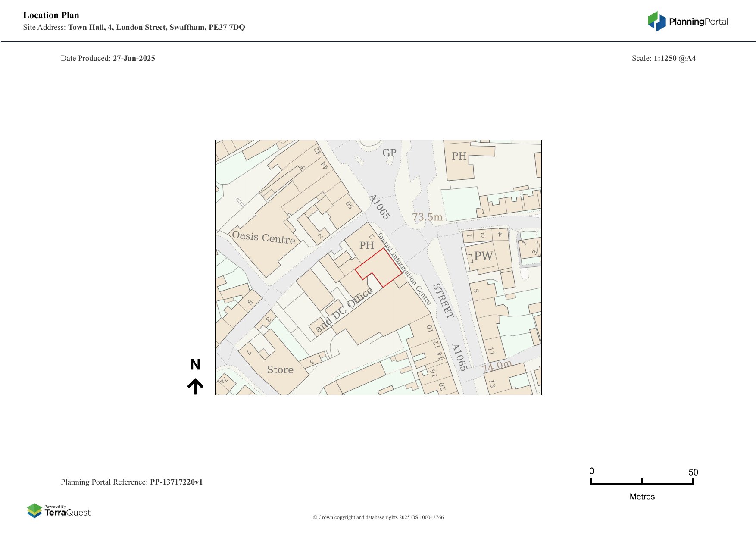Select the PW building label
This screenshot has height=535, width=756.
pos(483,256)
